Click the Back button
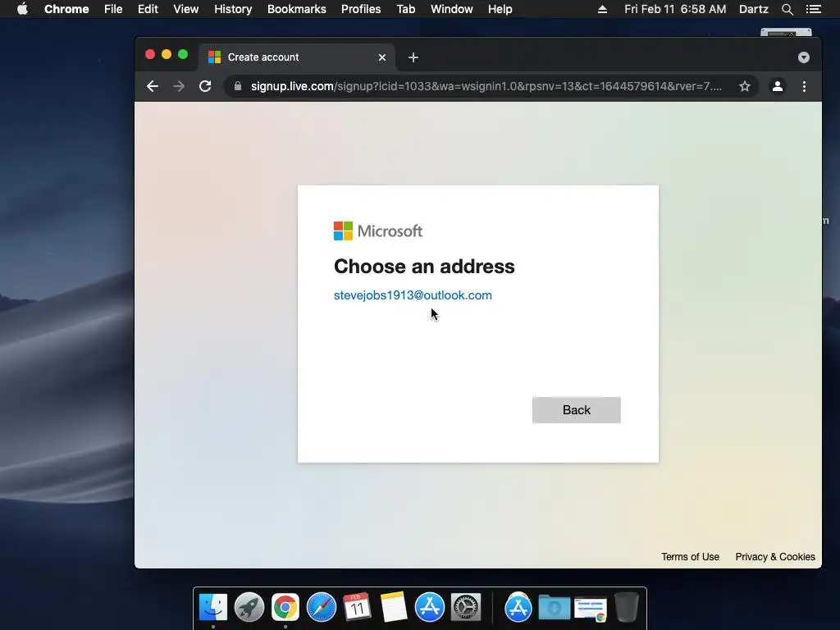This screenshot has width=840, height=630. point(577,410)
